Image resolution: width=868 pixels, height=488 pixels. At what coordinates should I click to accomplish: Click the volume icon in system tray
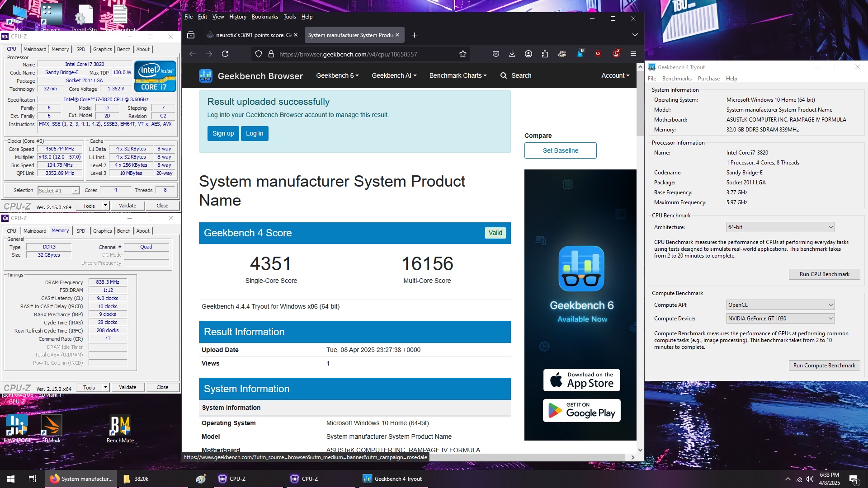coord(810,479)
